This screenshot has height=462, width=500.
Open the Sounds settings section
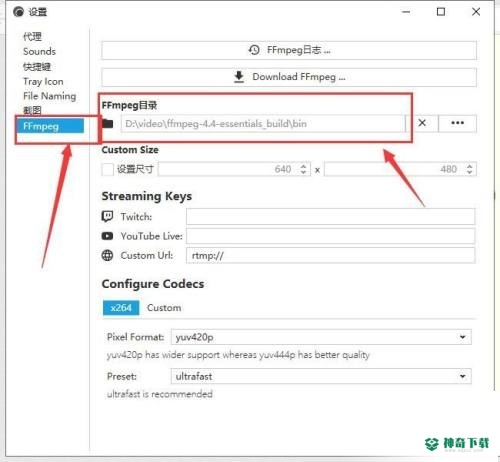(39, 52)
